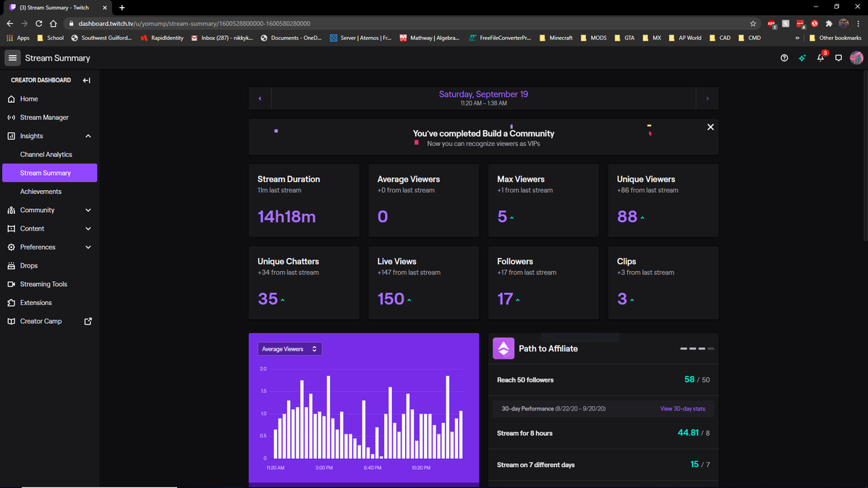Viewport: 868px width, 488px height.
Task: Click the Stream Duration card
Action: 304,200
